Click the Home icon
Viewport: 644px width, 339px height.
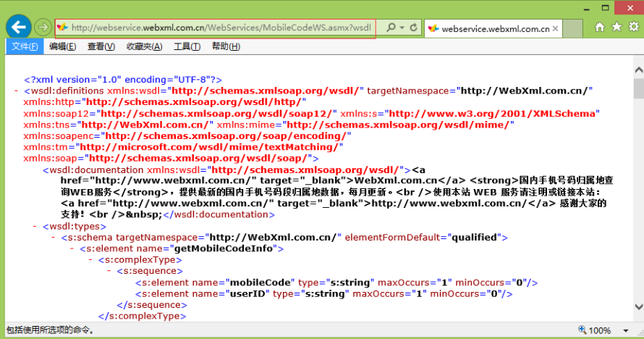600,27
